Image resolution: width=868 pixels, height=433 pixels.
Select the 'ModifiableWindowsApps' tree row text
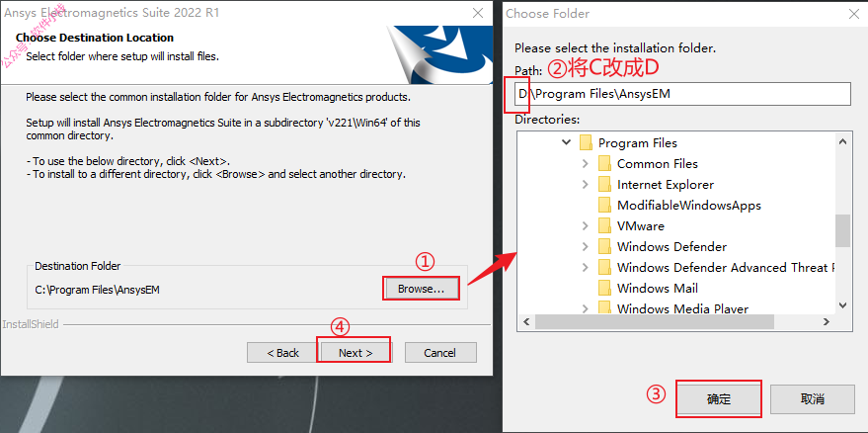click(689, 206)
